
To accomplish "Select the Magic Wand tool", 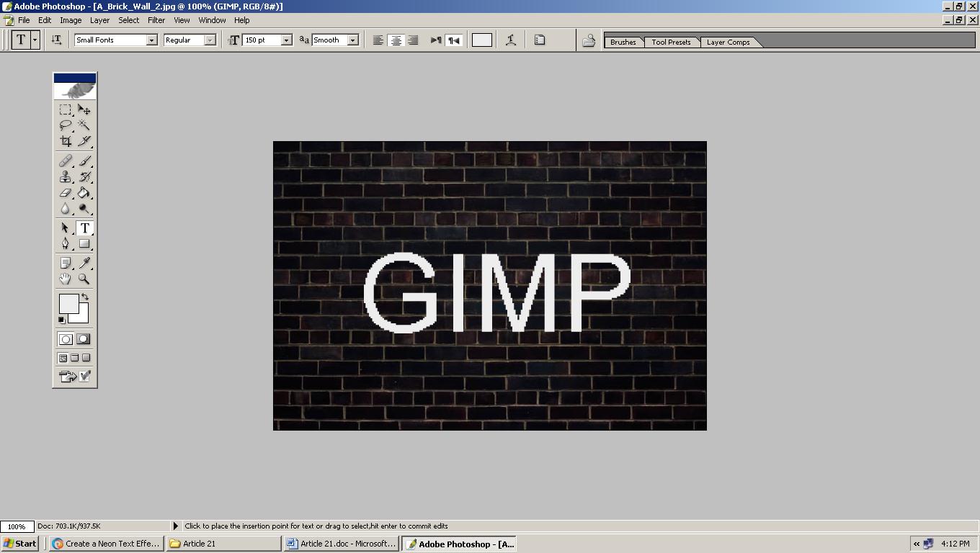I will click(x=84, y=125).
